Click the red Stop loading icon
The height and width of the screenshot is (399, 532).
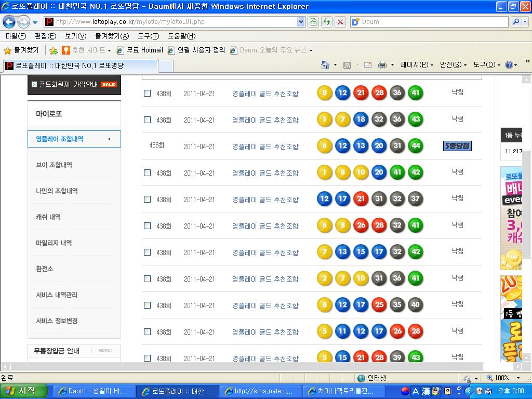click(x=340, y=22)
